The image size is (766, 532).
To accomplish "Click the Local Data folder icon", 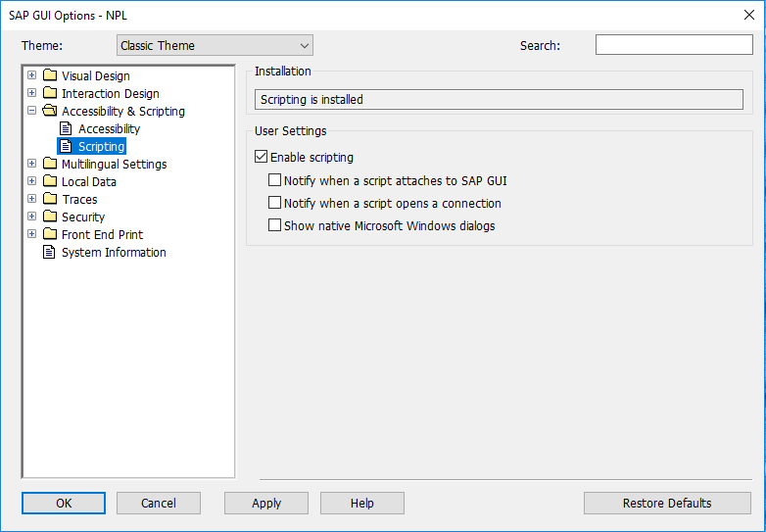I will pos(50,181).
